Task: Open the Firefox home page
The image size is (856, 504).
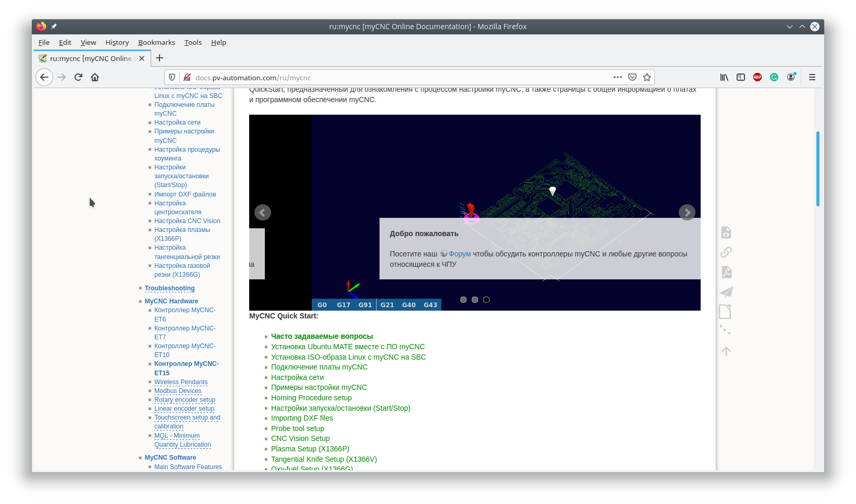Action: tap(95, 77)
